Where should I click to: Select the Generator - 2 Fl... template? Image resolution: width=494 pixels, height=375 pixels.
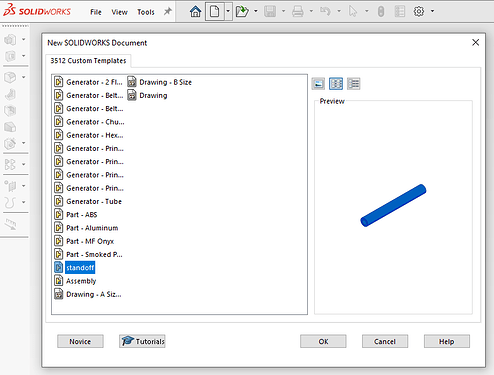(88, 82)
